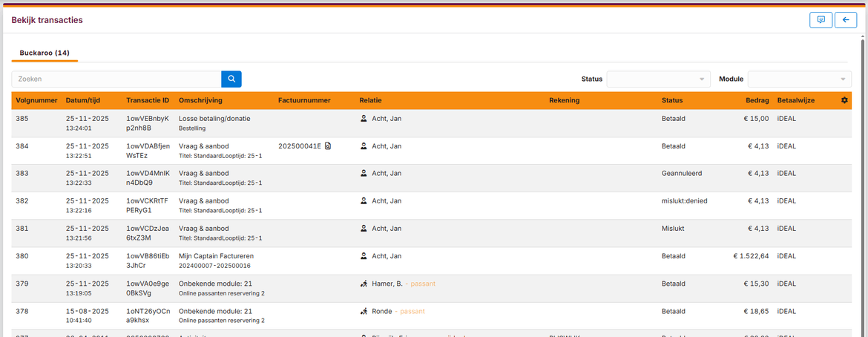Open invoice document icon next to 202500041E

click(x=328, y=146)
